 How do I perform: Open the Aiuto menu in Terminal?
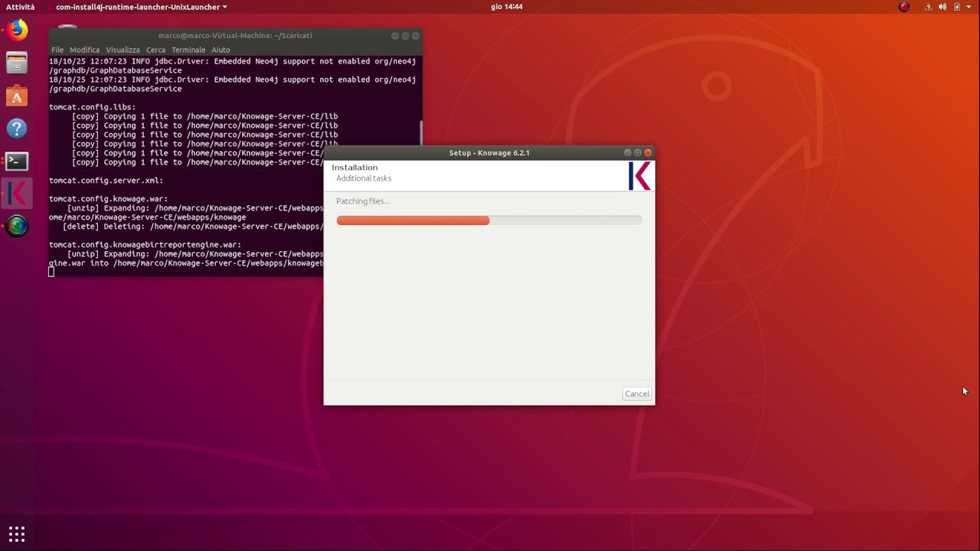point(220,50)
